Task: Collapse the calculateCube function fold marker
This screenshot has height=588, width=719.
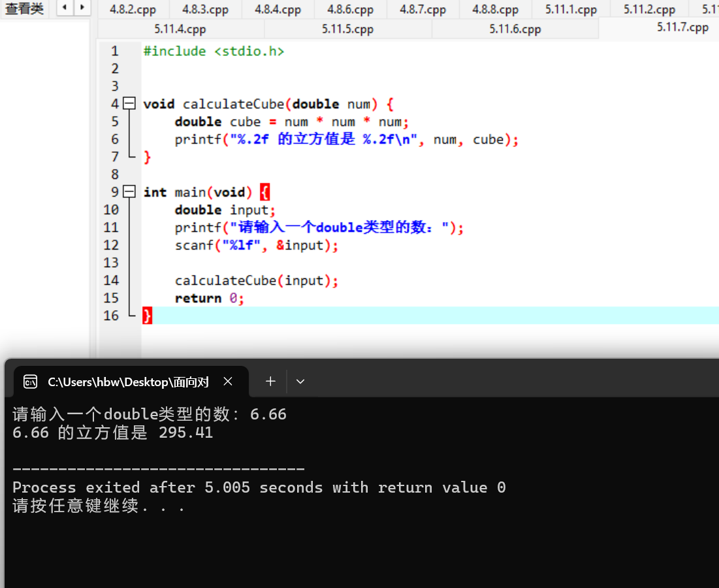Action: pos(130,103)
